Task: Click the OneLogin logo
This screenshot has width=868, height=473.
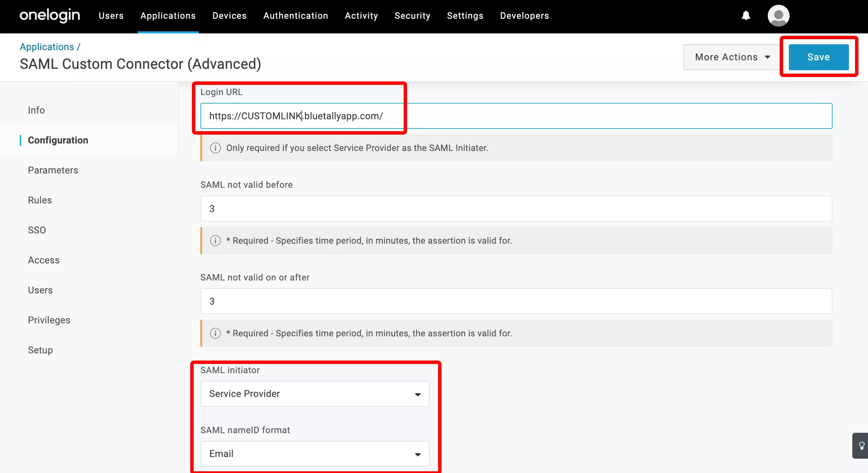Action: tap(50, 16)
